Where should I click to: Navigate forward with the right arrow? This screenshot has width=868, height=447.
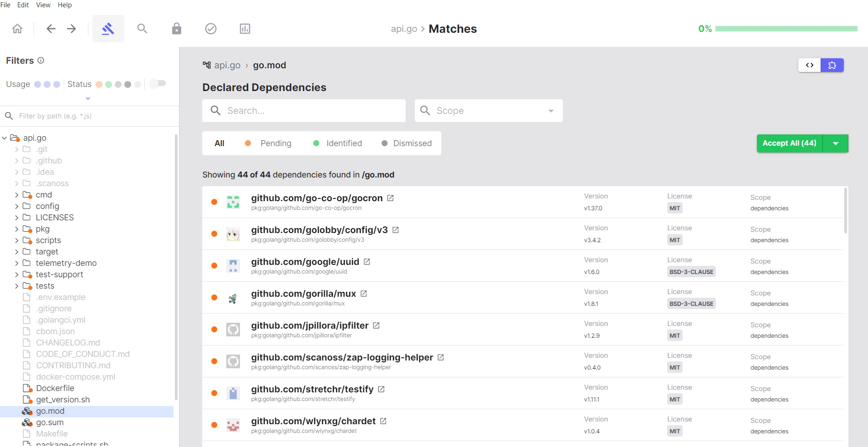[x=71, y=29]
